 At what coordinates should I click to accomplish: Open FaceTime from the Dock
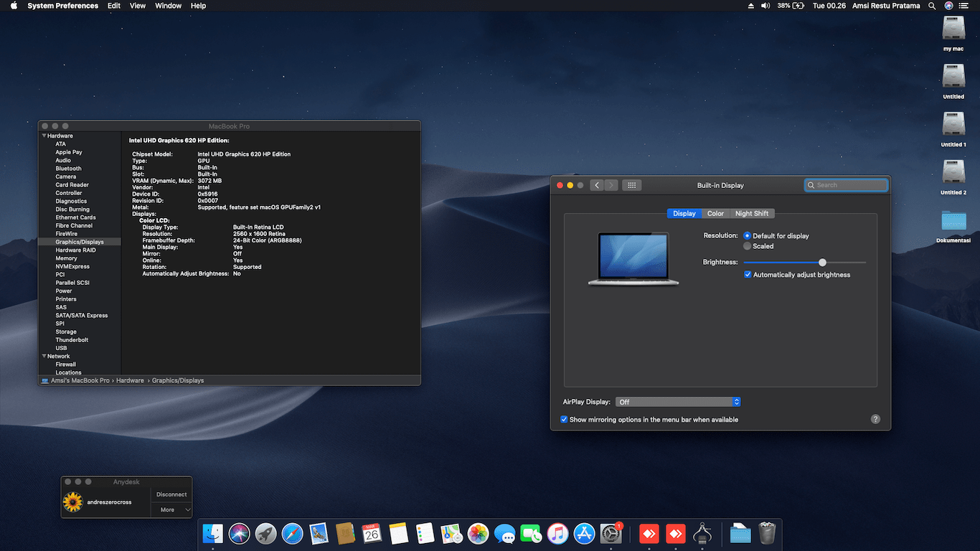[531, 534]
